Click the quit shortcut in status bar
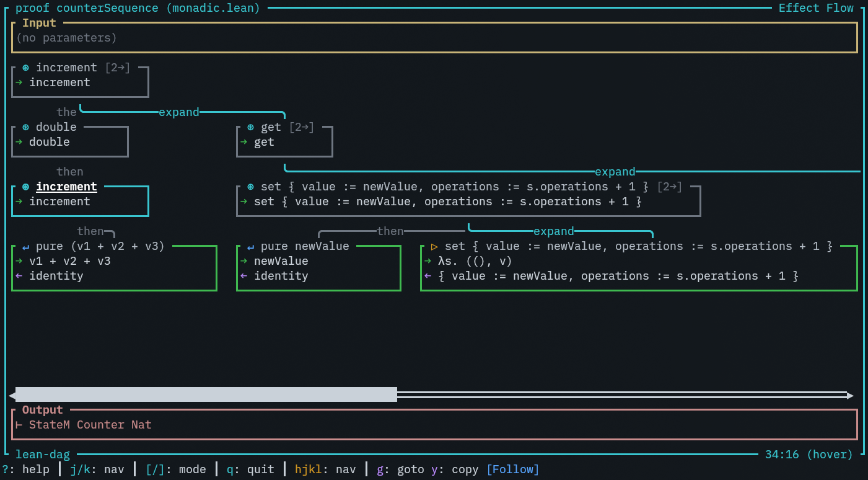Viewport: 868px width, 480px height. [250, 469]
